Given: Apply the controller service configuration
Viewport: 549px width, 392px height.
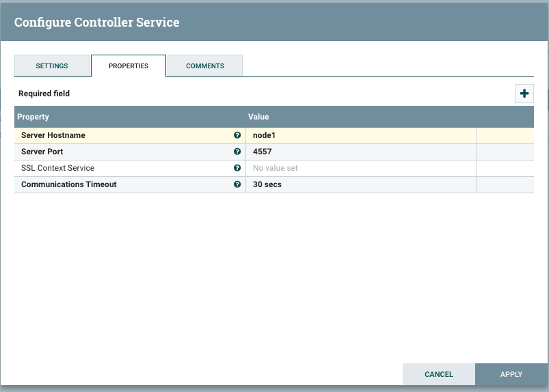Looking at the screenshot, I should point(511,374).
